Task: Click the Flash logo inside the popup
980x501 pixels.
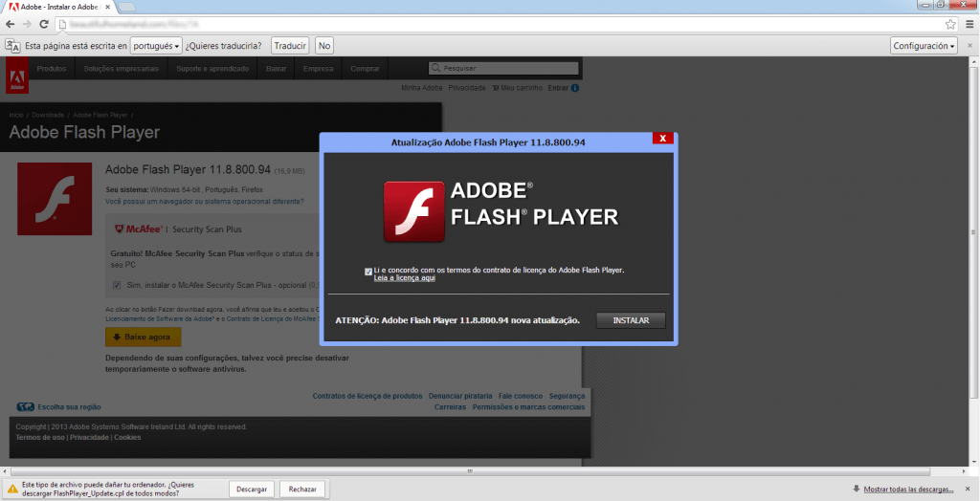Action: 413,211
